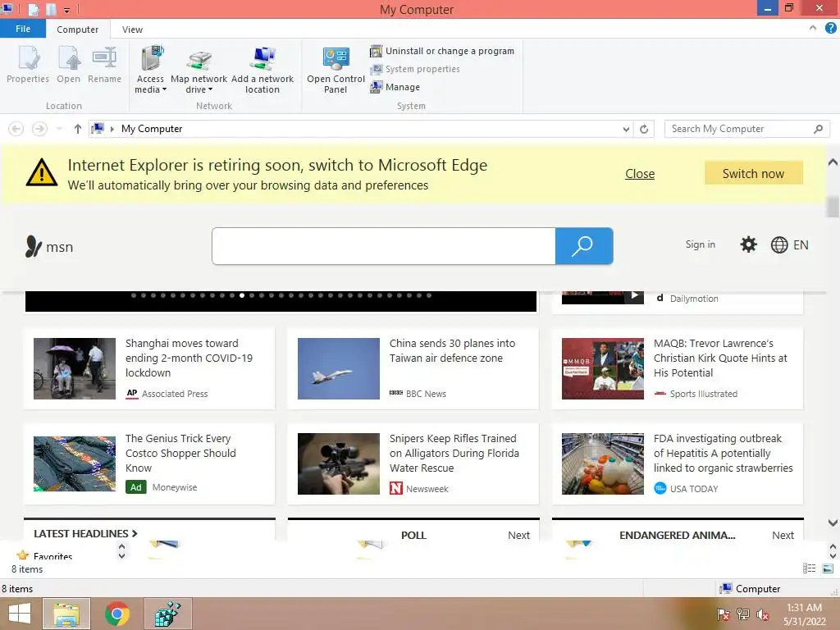Refresh the My Computer view
This screenshot has height=630, width=840.
click(x=644, y=129)
